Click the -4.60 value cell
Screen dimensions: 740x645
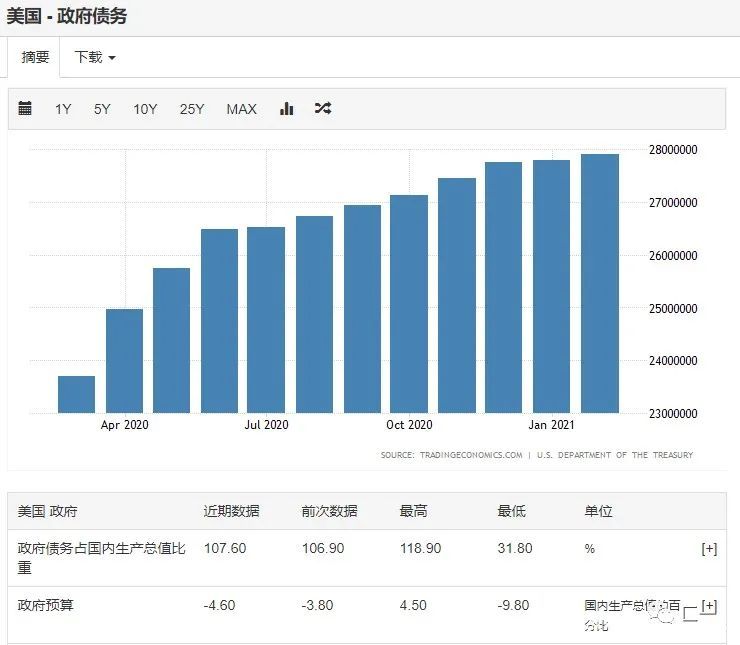[219, 605]
